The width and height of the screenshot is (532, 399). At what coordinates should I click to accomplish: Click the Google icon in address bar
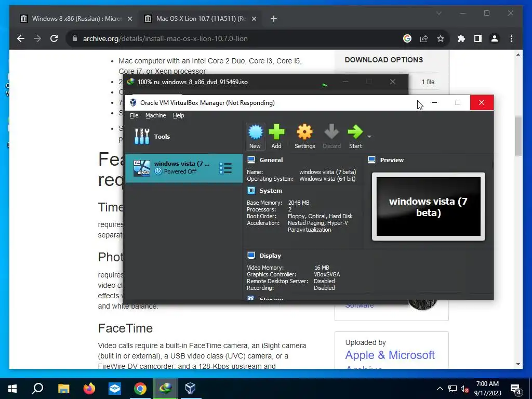pos(407,38)
